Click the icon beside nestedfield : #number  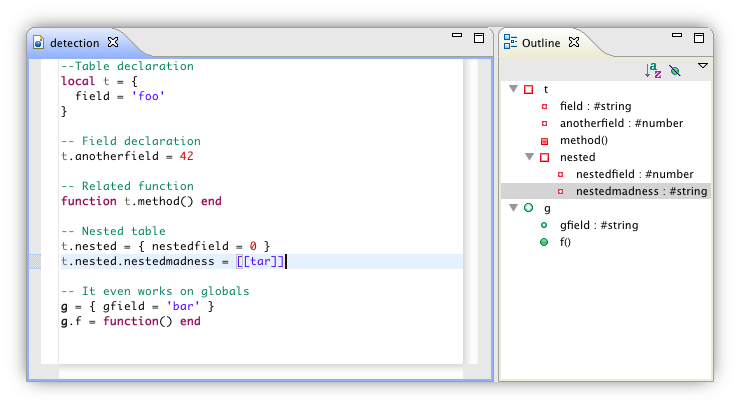[560, 174]
